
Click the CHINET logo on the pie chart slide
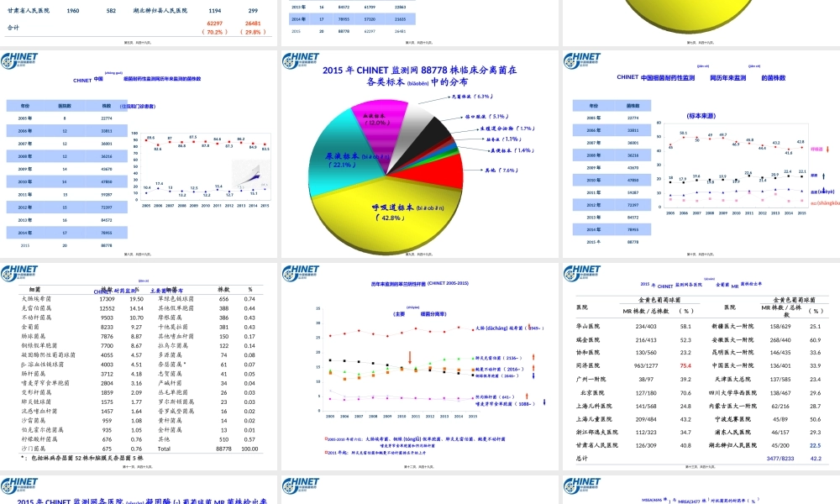click(301, 61)
